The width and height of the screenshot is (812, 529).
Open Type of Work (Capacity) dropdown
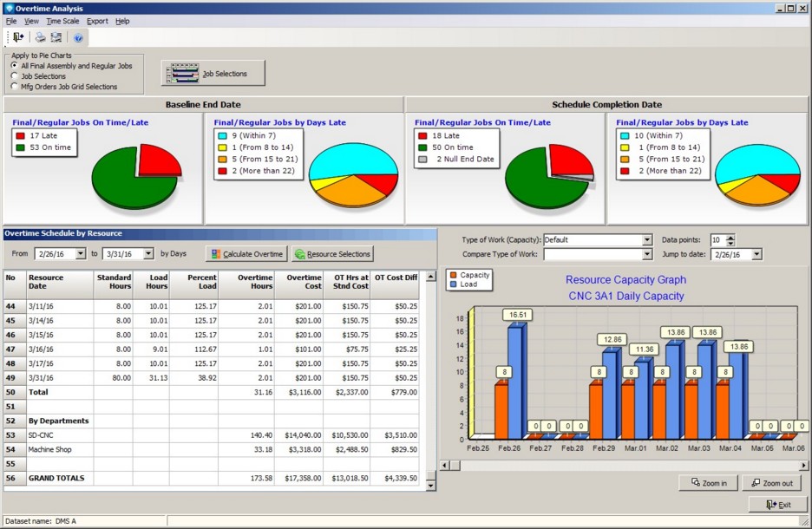coord(646,240)
